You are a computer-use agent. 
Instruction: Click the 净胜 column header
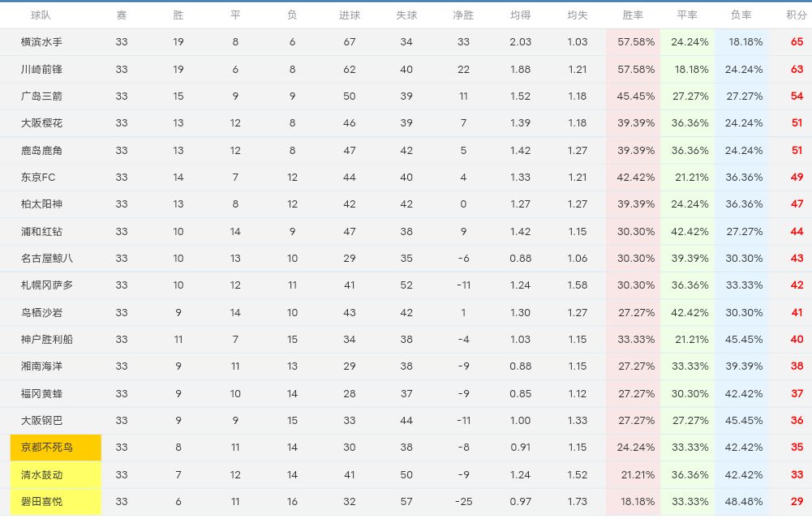point(463,15)
